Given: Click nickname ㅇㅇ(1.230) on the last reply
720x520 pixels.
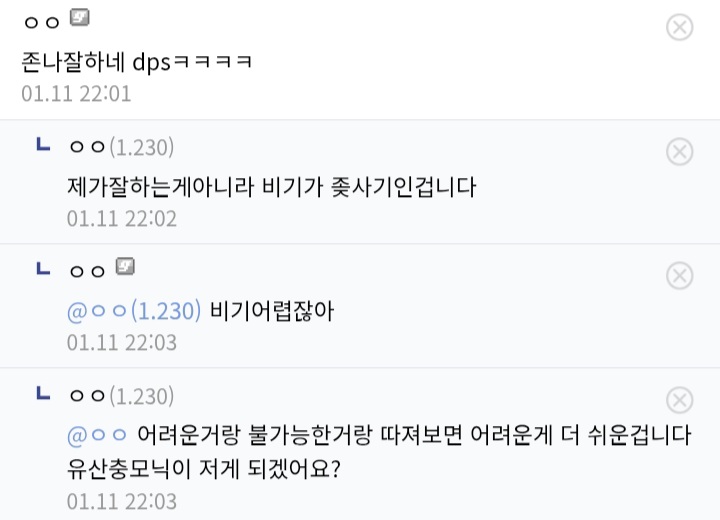Looking at the screenshot, I should tap(121, 397).
